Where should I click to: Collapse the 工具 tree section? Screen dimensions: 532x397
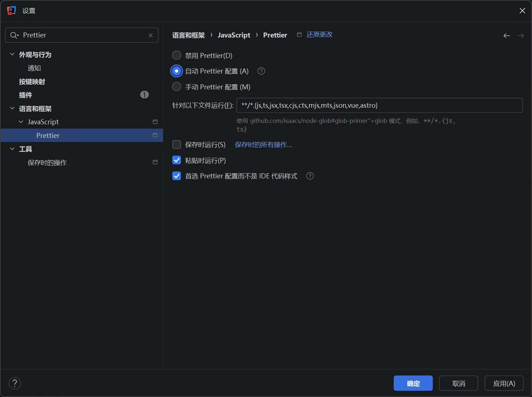click(12, 149)
